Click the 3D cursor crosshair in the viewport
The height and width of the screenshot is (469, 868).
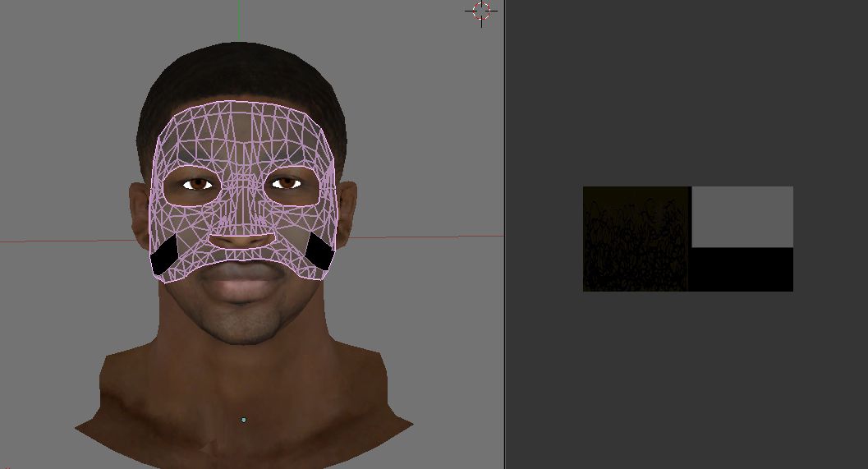[x=481, y=11]
